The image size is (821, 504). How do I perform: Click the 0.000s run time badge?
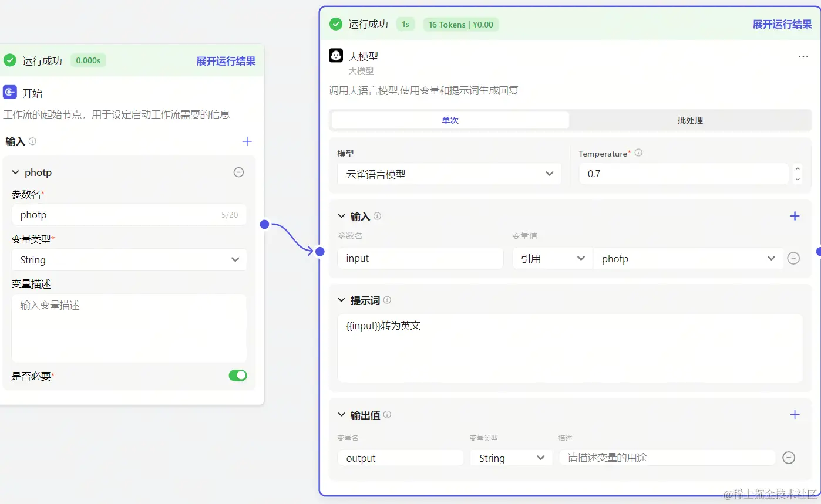[88, 60]
